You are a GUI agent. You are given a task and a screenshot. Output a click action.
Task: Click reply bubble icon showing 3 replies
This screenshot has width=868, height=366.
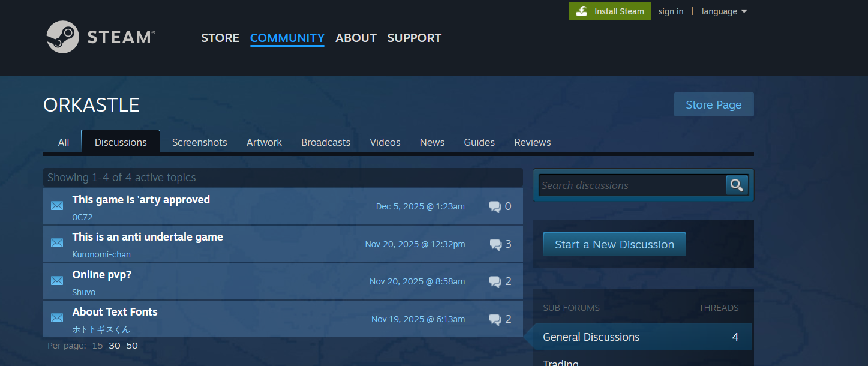495,244
